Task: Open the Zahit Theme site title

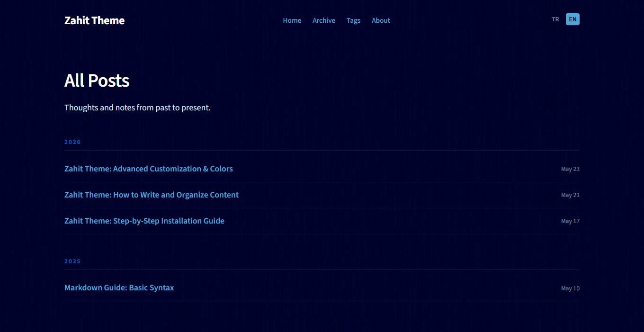Action: pyautogui.click(x=94, y=20)
